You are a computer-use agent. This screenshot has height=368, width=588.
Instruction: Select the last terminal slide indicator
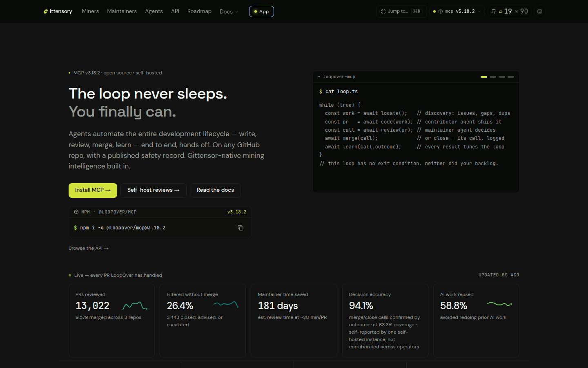coord(511,77)
